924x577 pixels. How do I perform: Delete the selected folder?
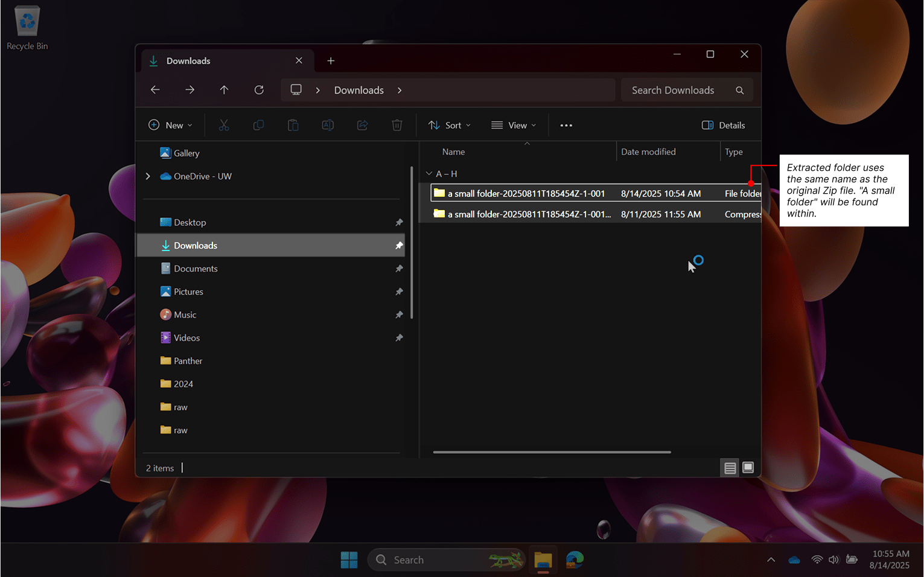point(397,125)
